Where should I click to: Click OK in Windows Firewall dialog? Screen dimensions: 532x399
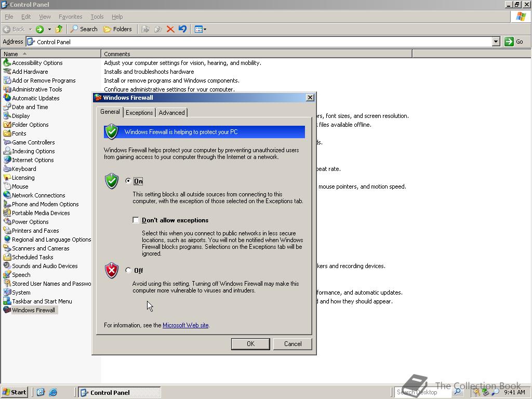[250, 344]
